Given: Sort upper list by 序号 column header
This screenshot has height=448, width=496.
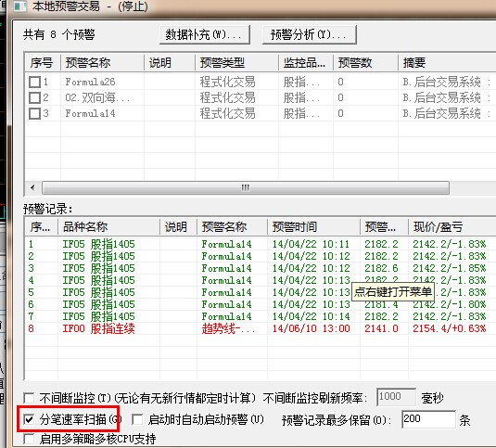Looking at the screenshot, I should [x=43, y=63].
